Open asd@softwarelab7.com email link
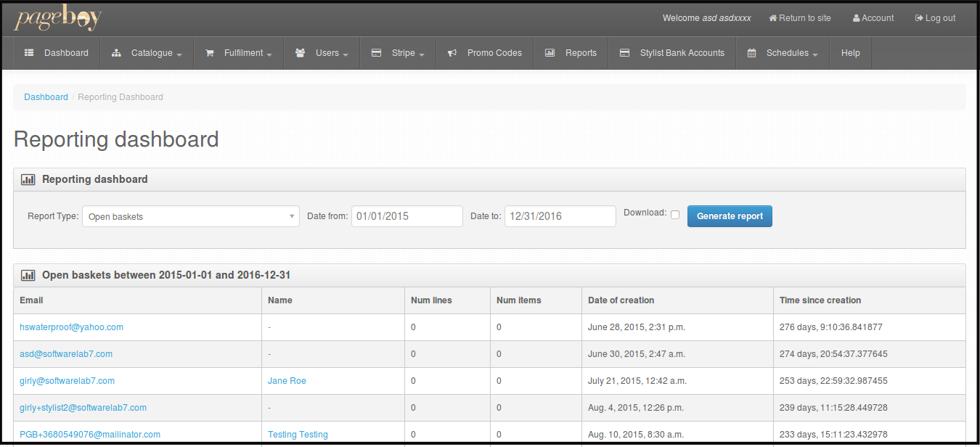Viewport: 980px width, 447px height. click(x=66, y=354)
